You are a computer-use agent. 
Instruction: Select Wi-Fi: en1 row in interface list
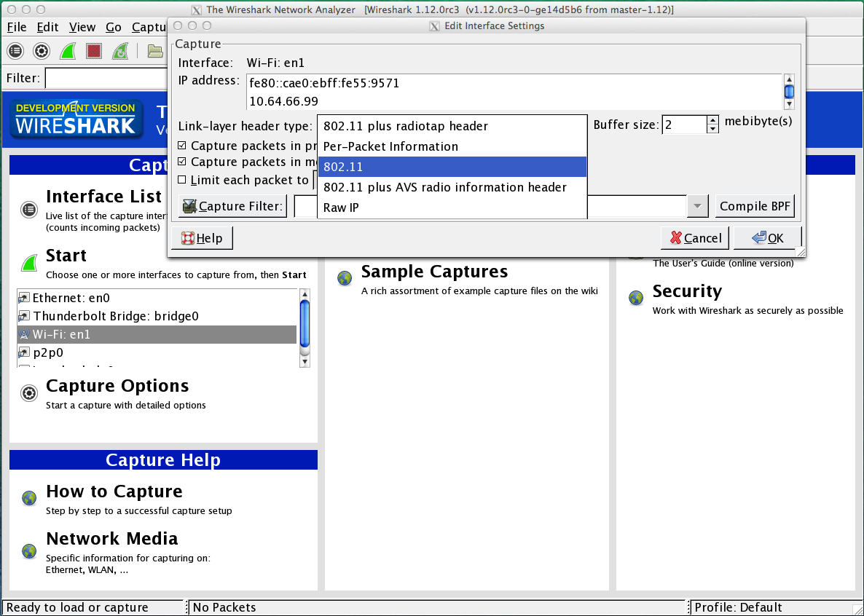tap(157, 334)
